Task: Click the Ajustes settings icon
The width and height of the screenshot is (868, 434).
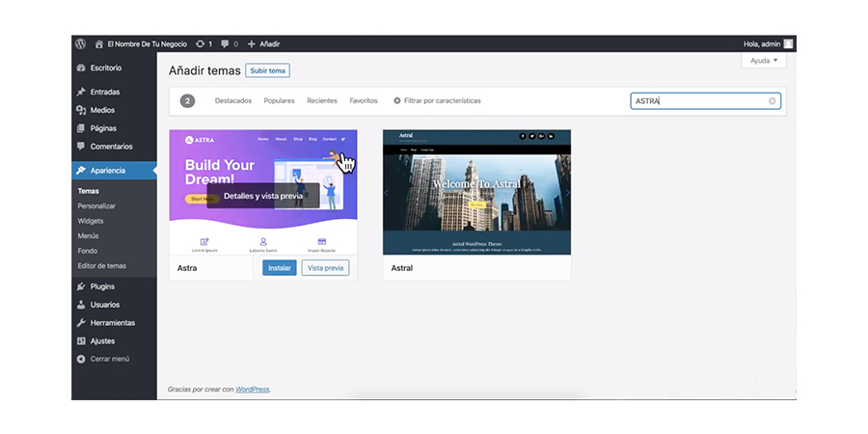Action: [81, 341]
